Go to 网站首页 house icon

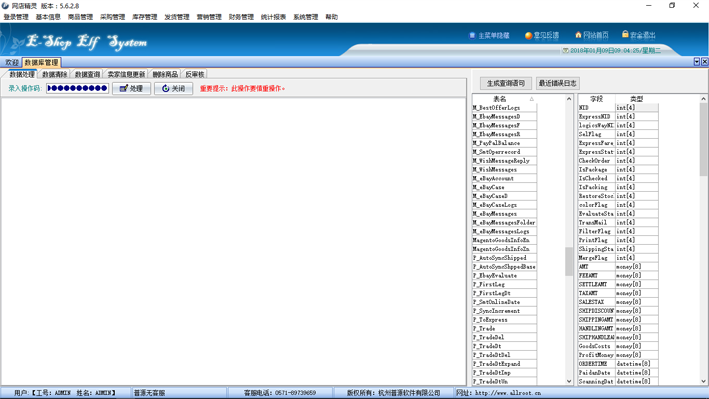point(578,35)
